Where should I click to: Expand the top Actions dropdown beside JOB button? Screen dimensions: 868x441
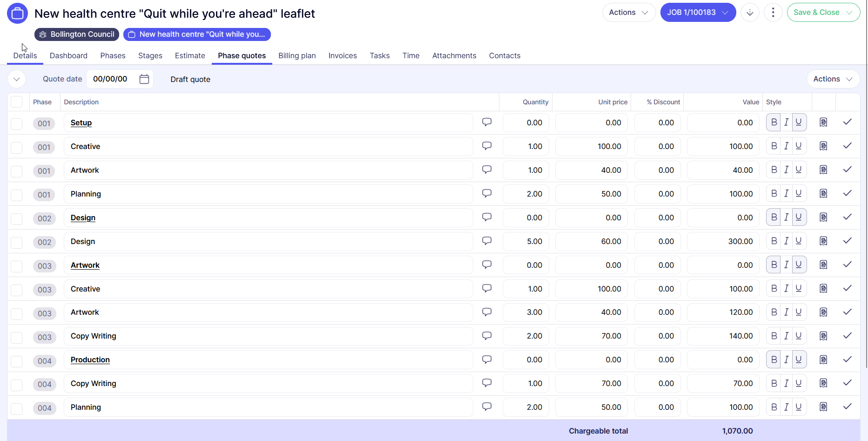tap(628, 13)
